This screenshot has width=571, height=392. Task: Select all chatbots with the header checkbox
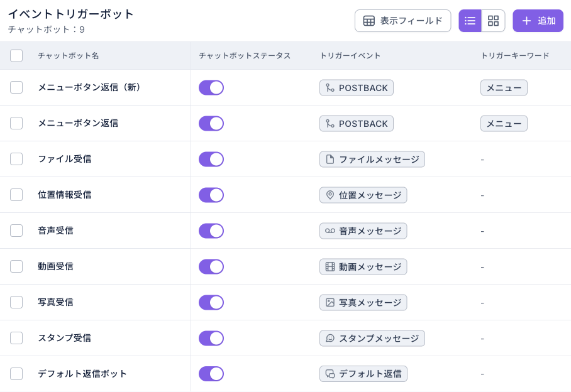pos(16,56)
